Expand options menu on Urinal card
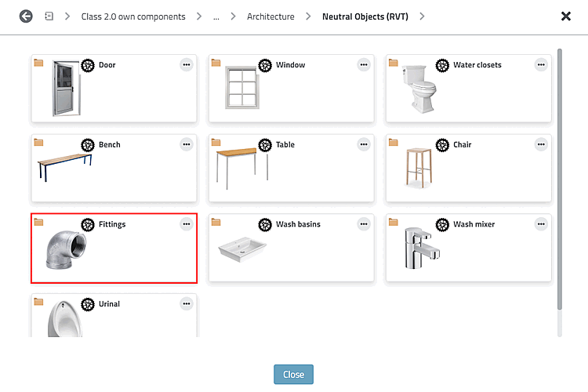The image size is (588, 392). pos(186,304)
